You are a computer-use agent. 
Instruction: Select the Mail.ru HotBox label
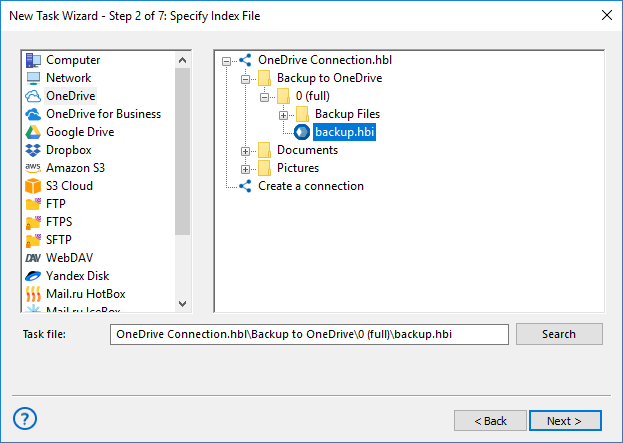click(86, 294)
